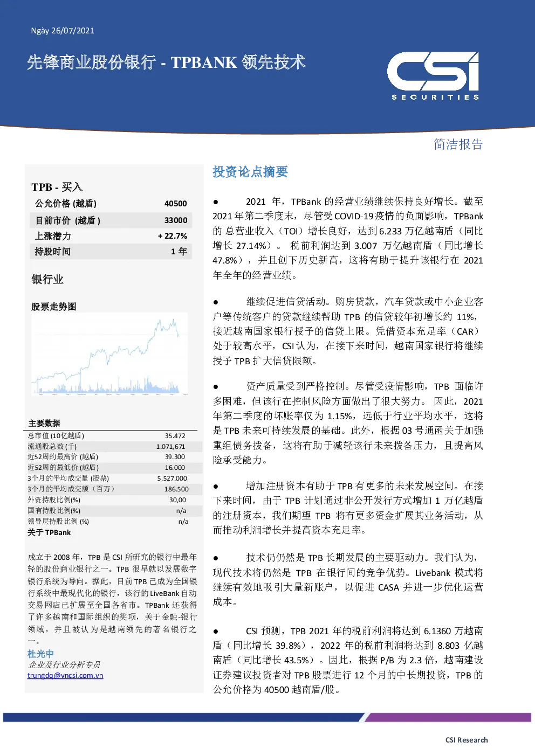Click the heading 投资论点摘要

(250, 172)
